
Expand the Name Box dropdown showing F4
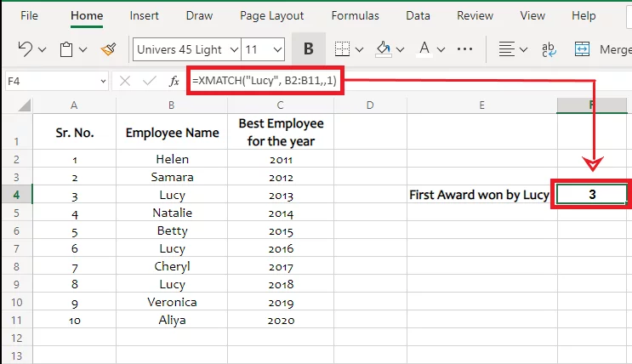(x=103, y=82)
